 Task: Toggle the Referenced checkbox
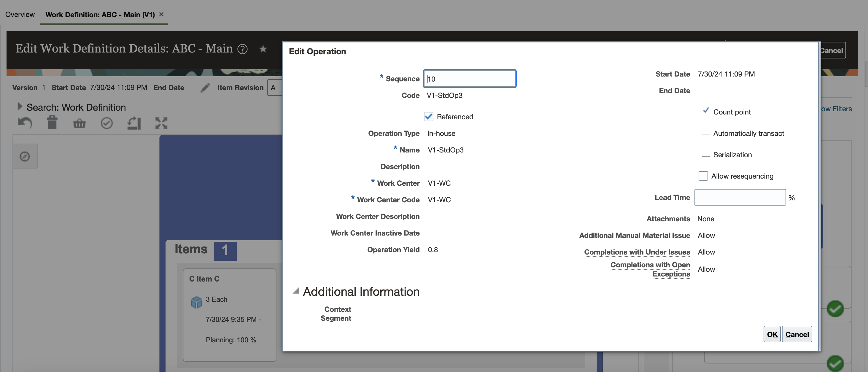pyautogui.click(x=428, y=117)
